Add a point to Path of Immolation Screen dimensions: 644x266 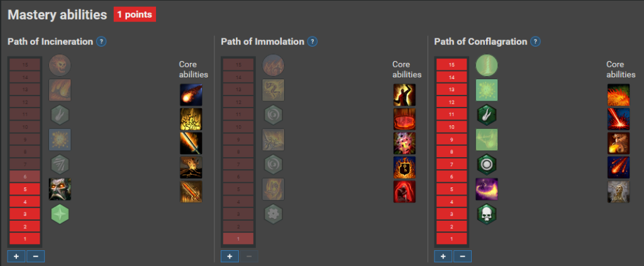click(230, 257)
